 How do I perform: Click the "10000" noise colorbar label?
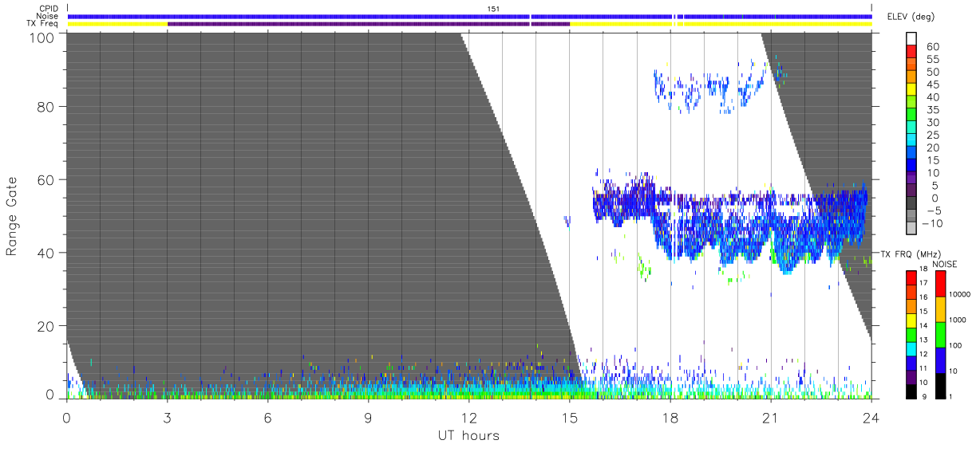[x=961, y=293]
